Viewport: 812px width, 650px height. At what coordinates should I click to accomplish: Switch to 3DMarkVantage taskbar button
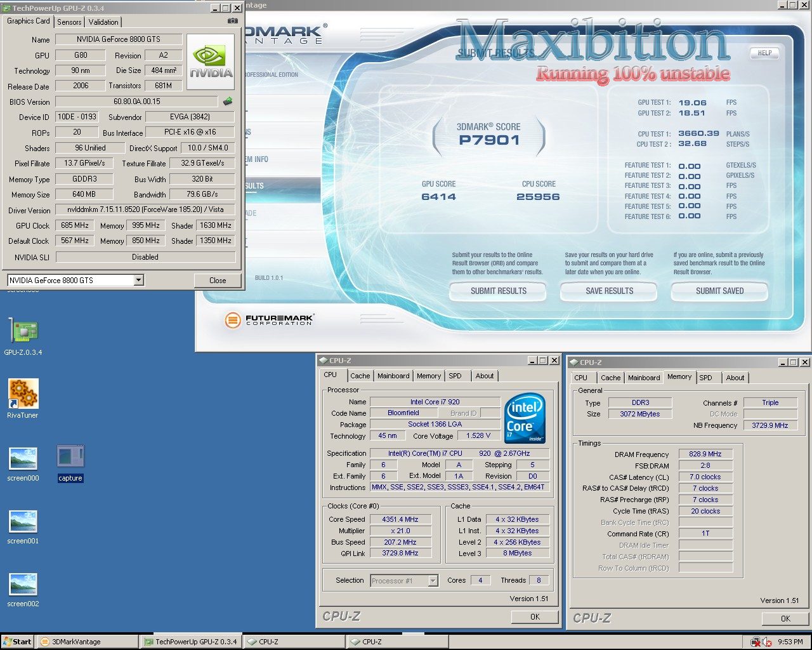tap(87, 642)
